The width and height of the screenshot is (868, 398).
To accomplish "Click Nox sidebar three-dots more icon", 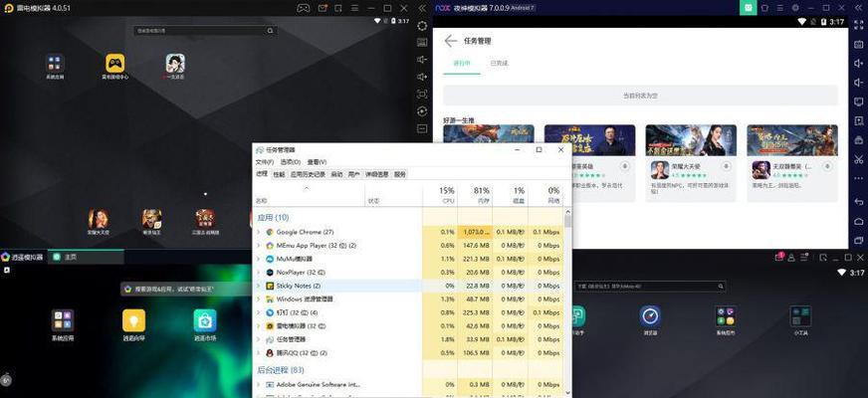I will [859, 179].
